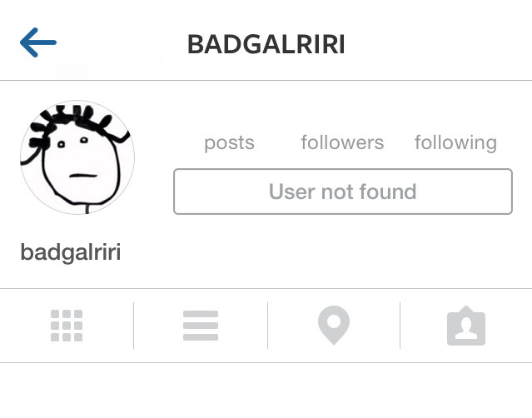The width and height of the screenshot is (532, 418).
Task: Open the badgalriri profile picture
Action: pyautogui.click(x=77, y=157)
